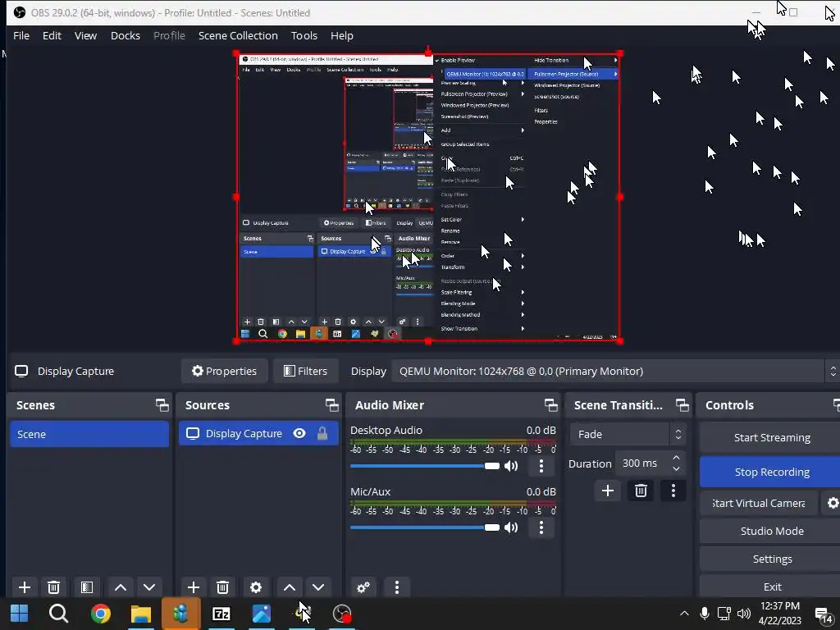
Task: Mute Mic/Aux speaker
Action: [x=511, y=527]
